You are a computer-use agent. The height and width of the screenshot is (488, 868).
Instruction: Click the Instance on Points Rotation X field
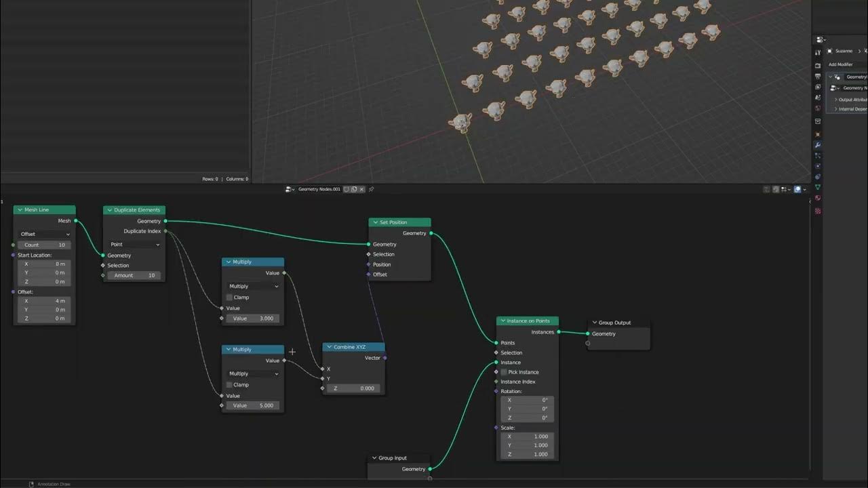pos(528,400)
